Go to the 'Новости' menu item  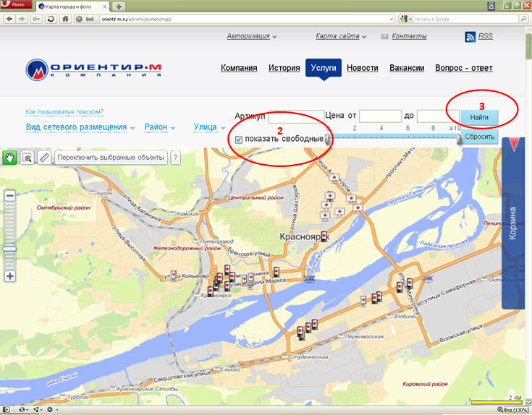[x=362, y=68]
